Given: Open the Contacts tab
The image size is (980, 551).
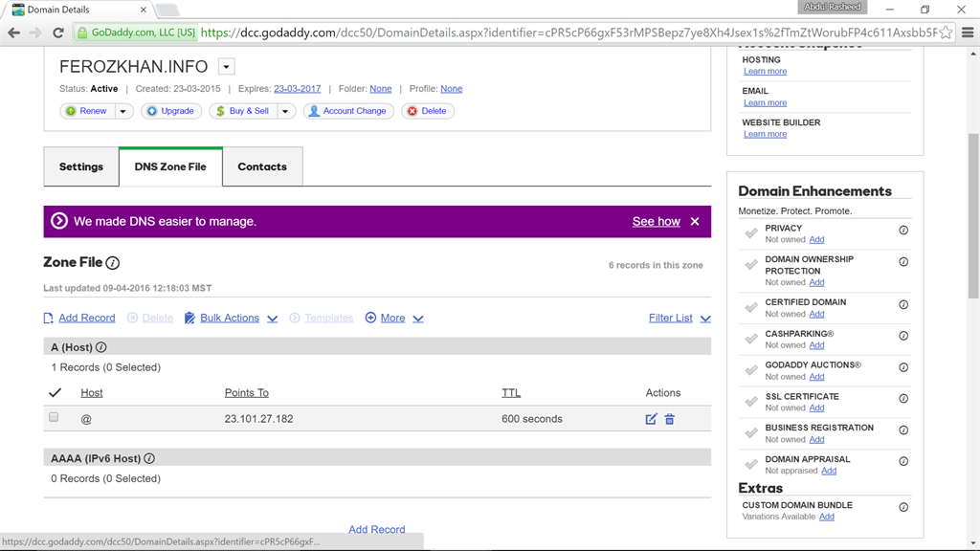Looking at the screenshot, I should pyautogui.click(x=262, y=166).
